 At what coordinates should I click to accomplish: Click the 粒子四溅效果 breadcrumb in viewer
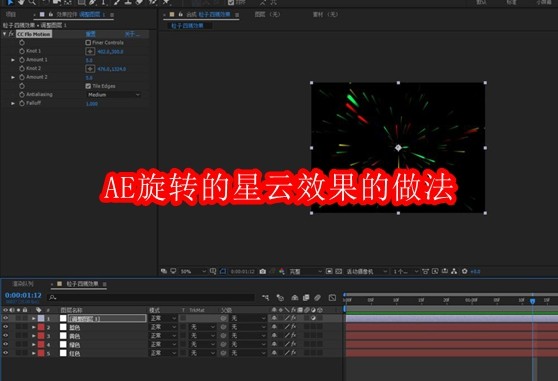tap(187, 26)
